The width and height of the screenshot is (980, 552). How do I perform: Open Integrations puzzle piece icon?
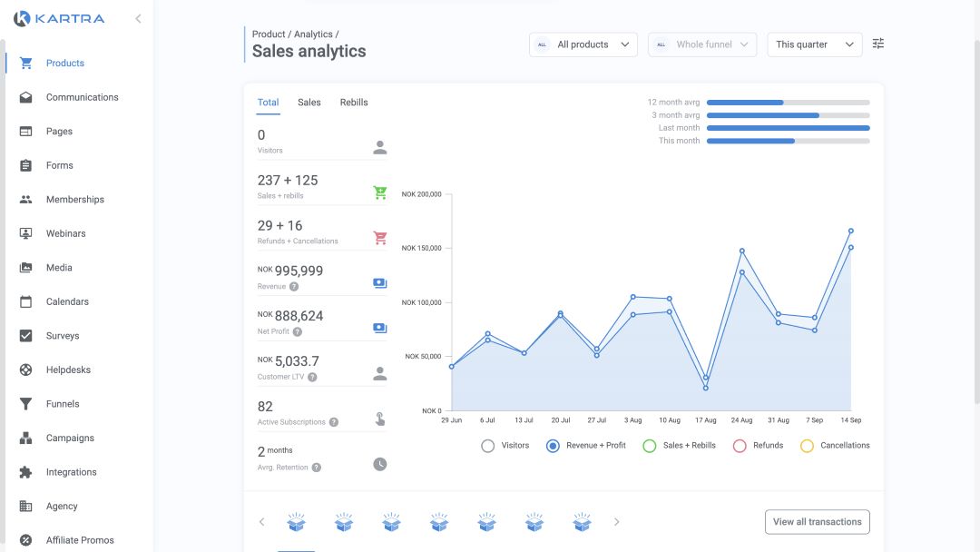click(26, 472)
